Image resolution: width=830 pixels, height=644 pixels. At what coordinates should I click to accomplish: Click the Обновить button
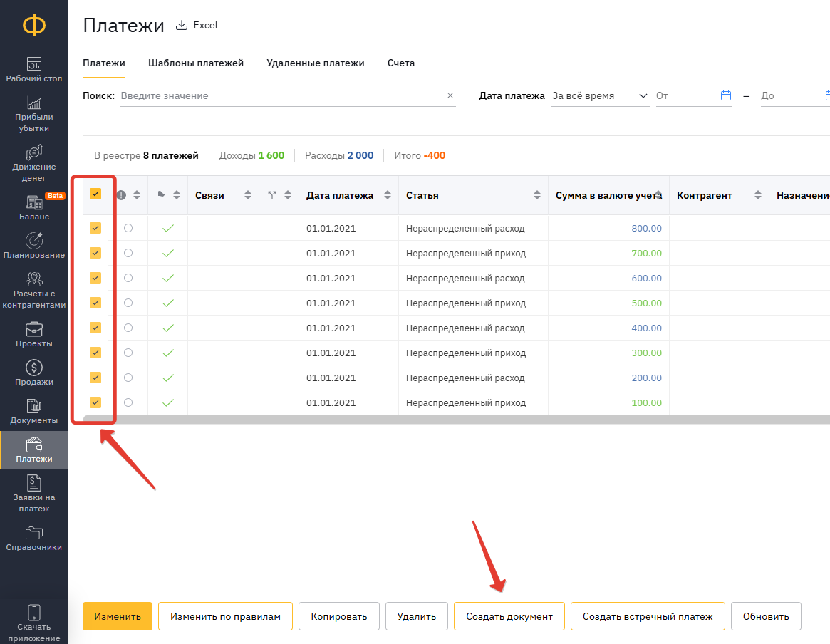pyautogui.click(x=766, y=616)
